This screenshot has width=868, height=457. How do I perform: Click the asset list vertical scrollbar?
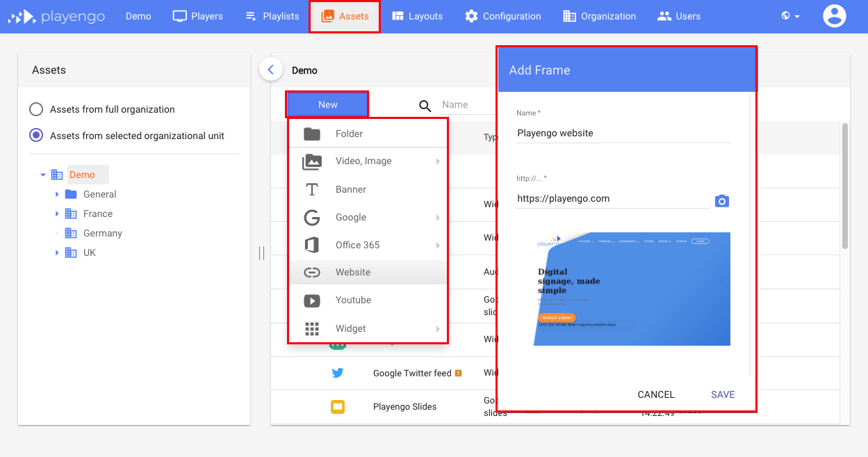845,186
